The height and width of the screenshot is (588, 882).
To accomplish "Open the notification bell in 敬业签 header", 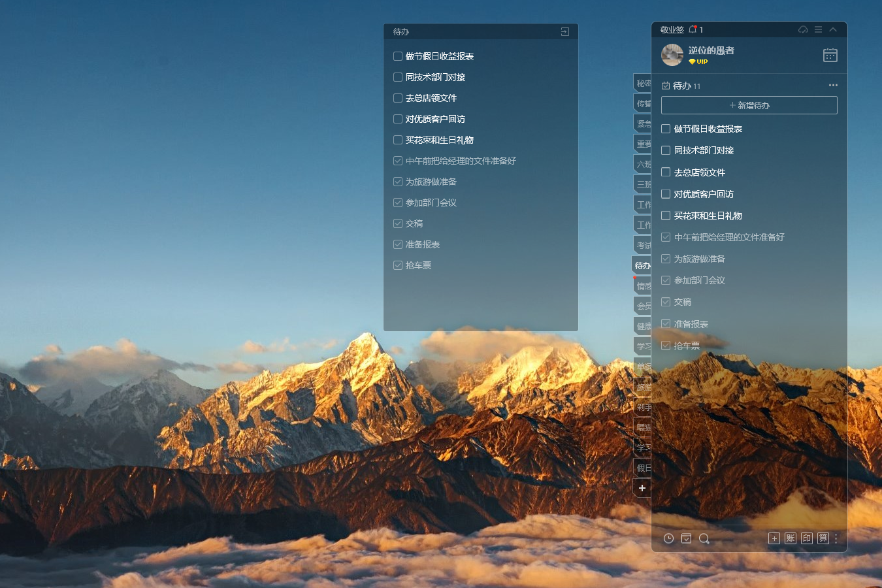I will pos(693,29).
